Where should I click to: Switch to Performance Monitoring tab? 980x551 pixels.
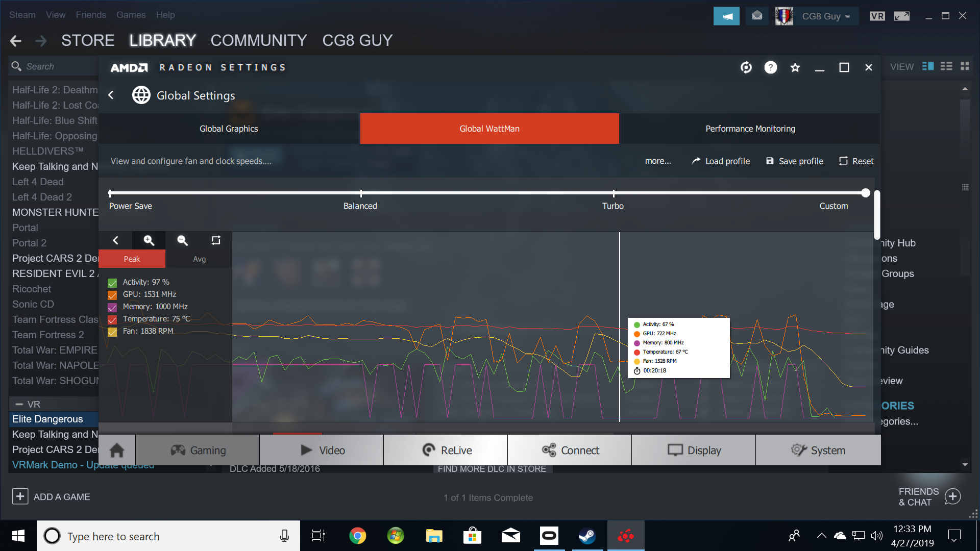point(750,129)
